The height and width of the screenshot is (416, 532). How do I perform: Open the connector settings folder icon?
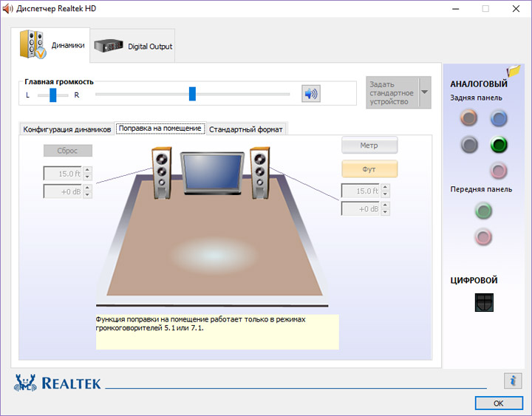coord(514,71)
